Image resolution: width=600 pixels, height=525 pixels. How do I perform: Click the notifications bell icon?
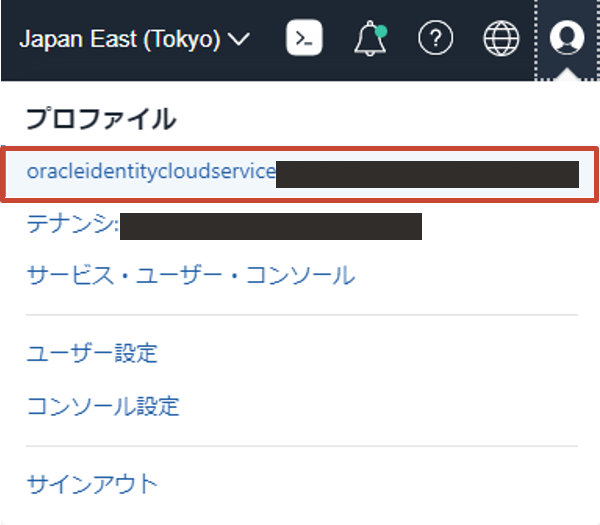coord(370,39)
